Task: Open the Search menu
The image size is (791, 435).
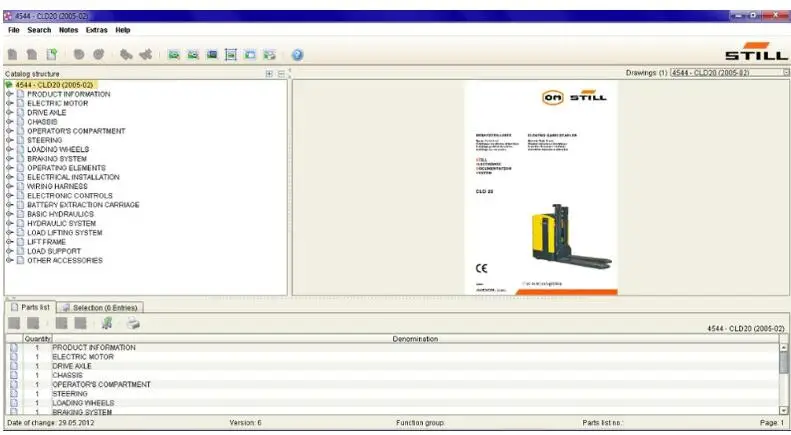Action: [39, 30]
